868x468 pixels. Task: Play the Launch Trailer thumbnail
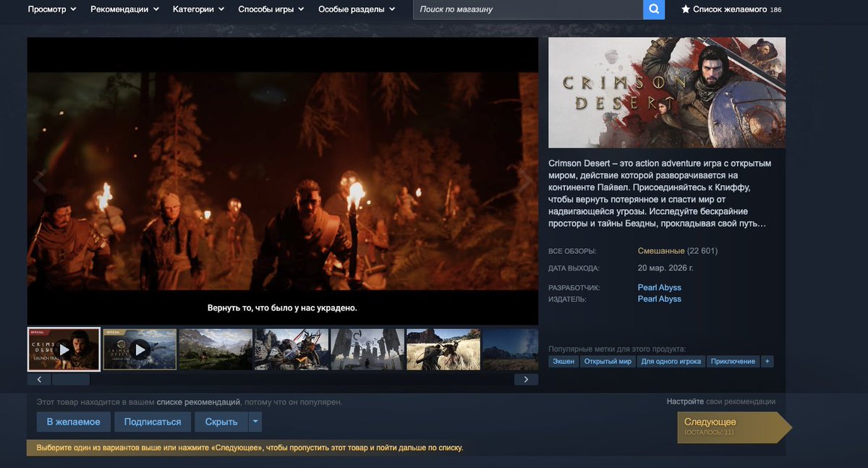point(64,349)
